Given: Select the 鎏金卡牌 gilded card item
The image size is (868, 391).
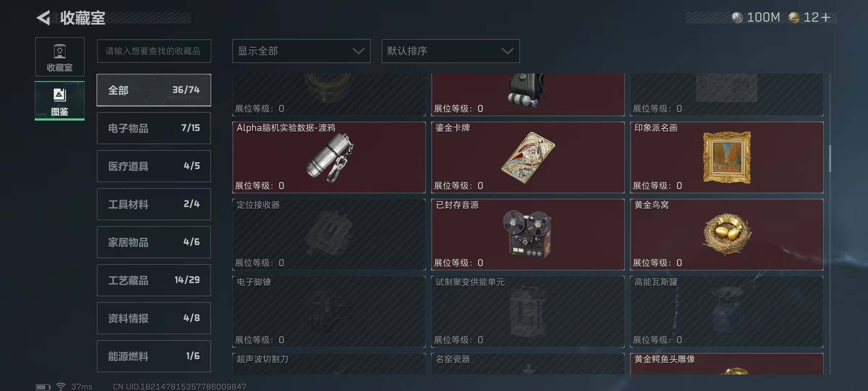Looking at the screenshot, I should 528,157.
